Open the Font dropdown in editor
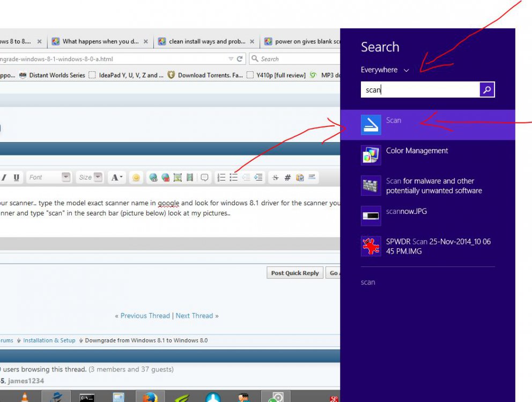 pyautogui.click(x=49, y=177)
